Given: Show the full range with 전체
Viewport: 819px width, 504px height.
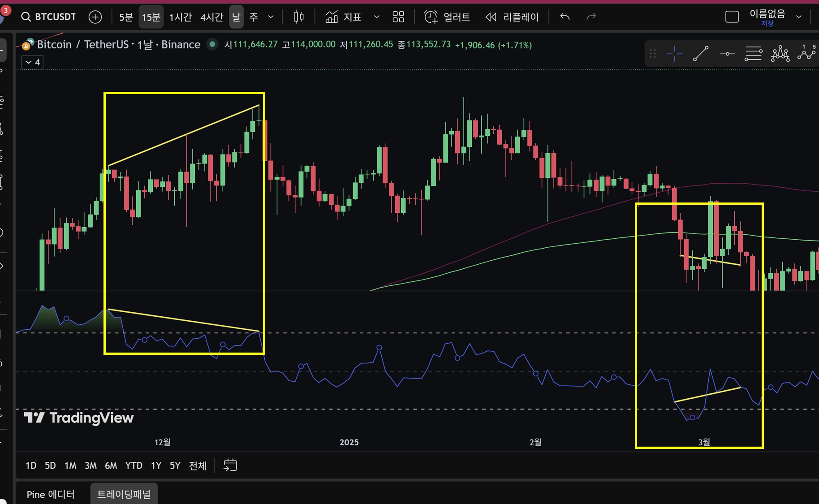Looking at the screenshot, I should click(198, 465).
